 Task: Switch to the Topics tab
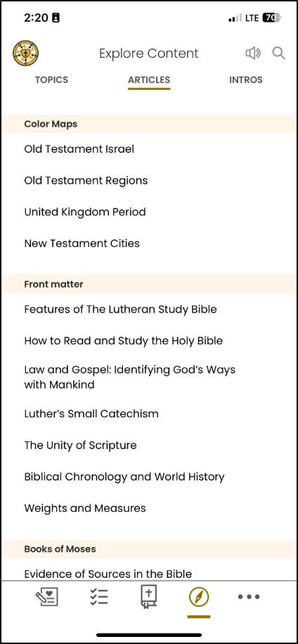click(51, 80)
